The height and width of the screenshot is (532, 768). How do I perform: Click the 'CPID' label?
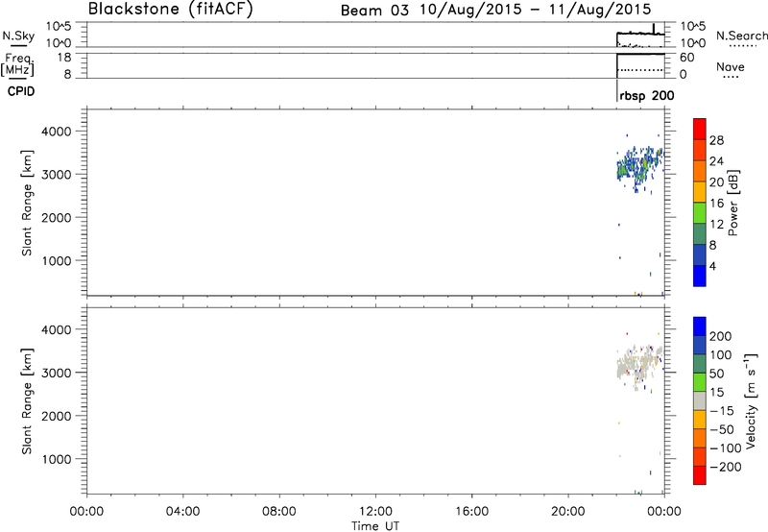(x=21, y=91)
